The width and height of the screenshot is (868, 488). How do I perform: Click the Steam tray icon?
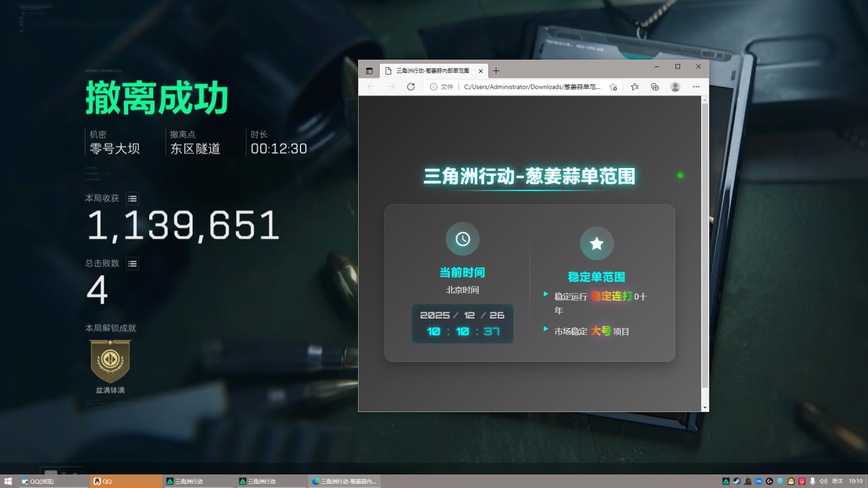[736, 481]
